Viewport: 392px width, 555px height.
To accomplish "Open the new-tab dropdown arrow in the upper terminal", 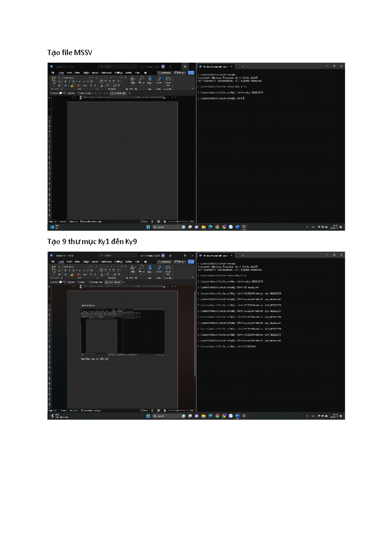I will coord(242,66).
